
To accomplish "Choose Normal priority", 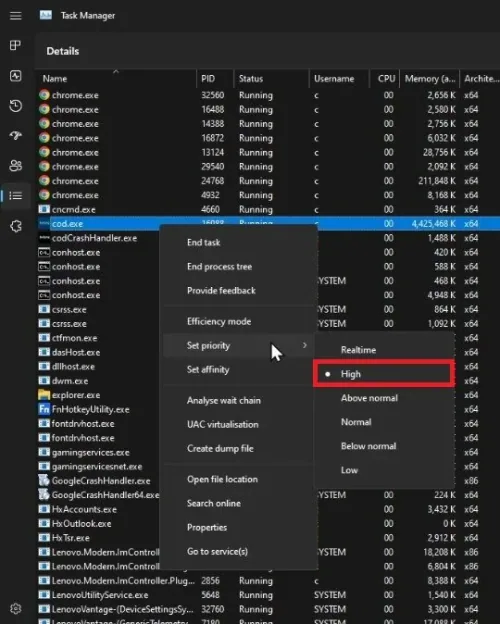I will 384,422.
